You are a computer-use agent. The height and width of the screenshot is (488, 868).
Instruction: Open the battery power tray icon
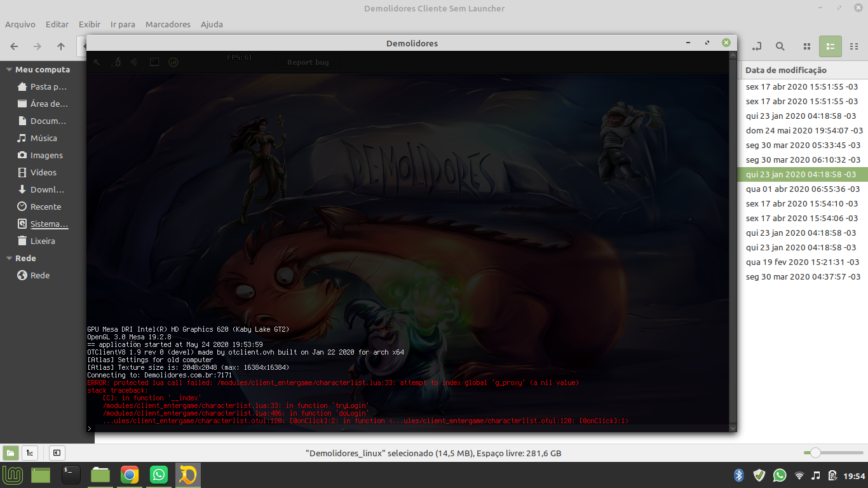[832, 475]
